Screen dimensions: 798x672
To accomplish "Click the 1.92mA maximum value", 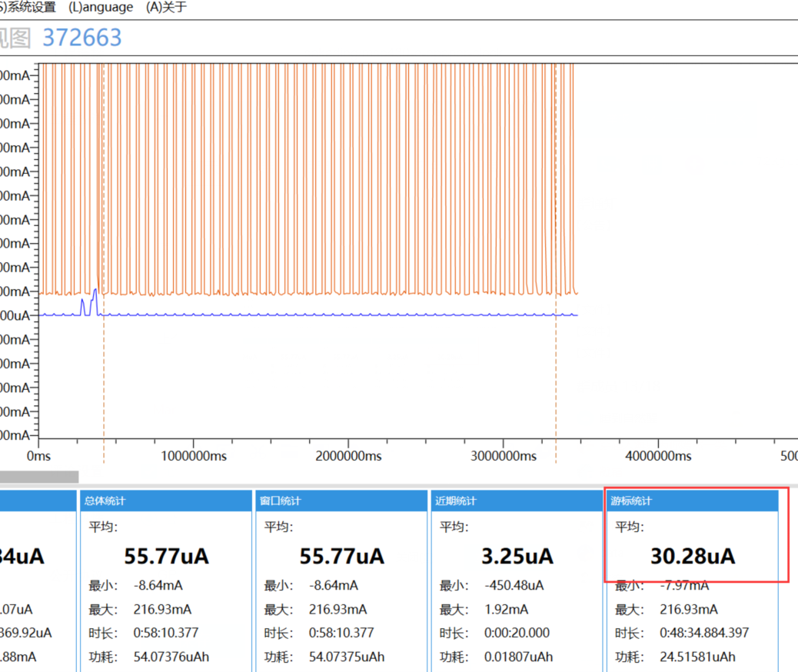I will 507,610.
